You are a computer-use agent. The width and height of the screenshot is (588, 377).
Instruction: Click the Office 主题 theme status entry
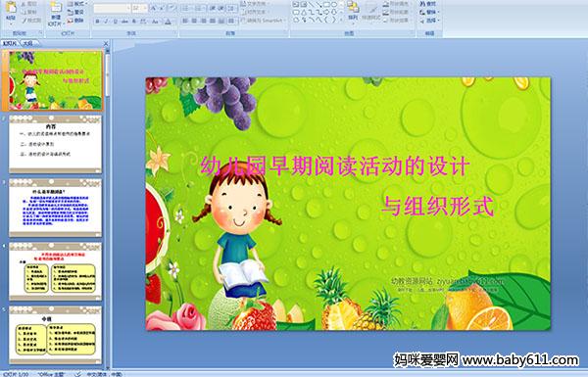tap(52, 374)
